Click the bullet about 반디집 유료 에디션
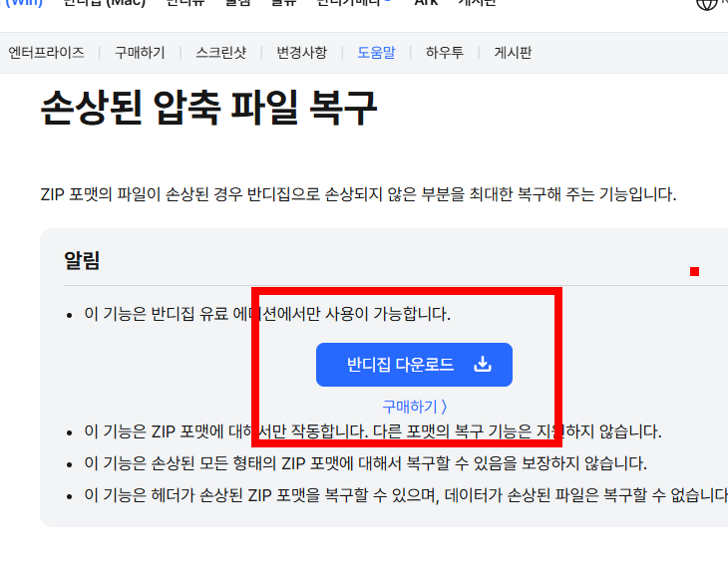 point(267,314)
